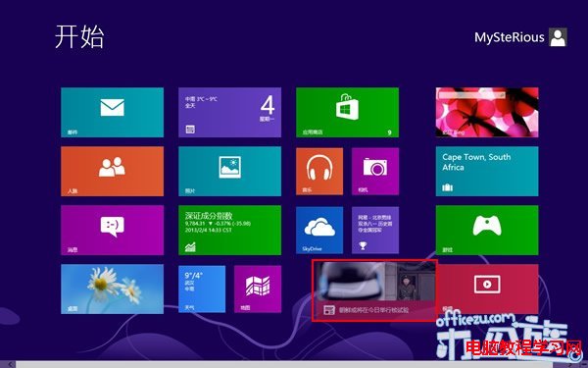Viewport: 588px width, 368px height.
Task: Launch the Camera tile
Action: [375, 171]
